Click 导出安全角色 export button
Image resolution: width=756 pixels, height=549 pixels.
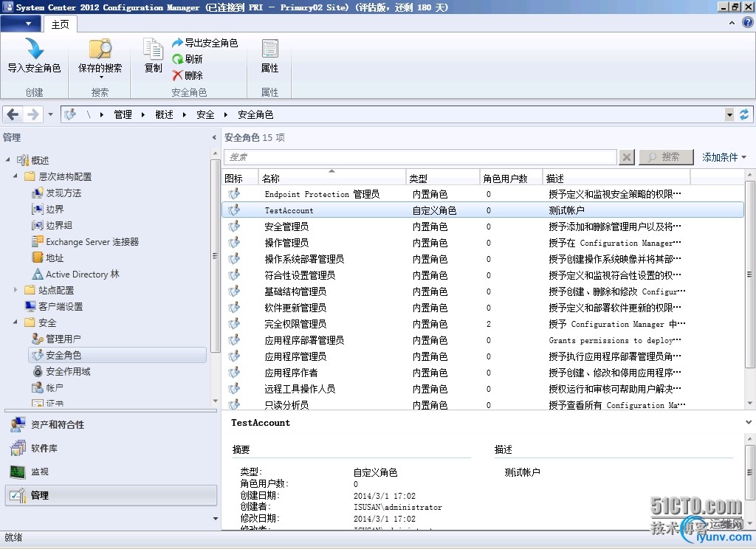coord(205,43)
